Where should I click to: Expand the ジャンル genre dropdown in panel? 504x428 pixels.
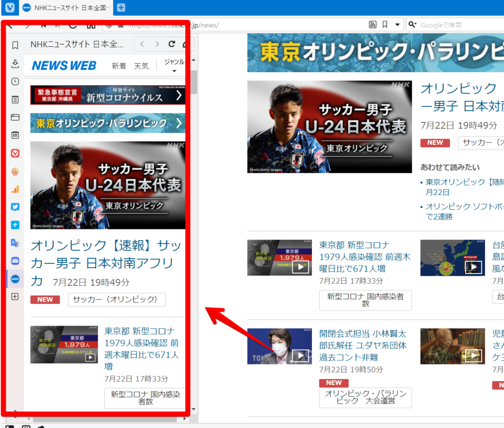[x=174, y=66]
